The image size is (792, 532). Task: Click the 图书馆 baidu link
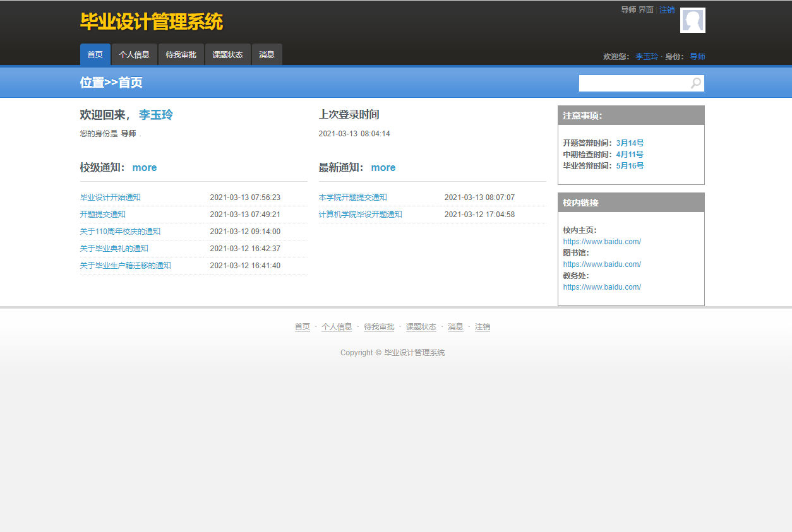pos(602,264)
